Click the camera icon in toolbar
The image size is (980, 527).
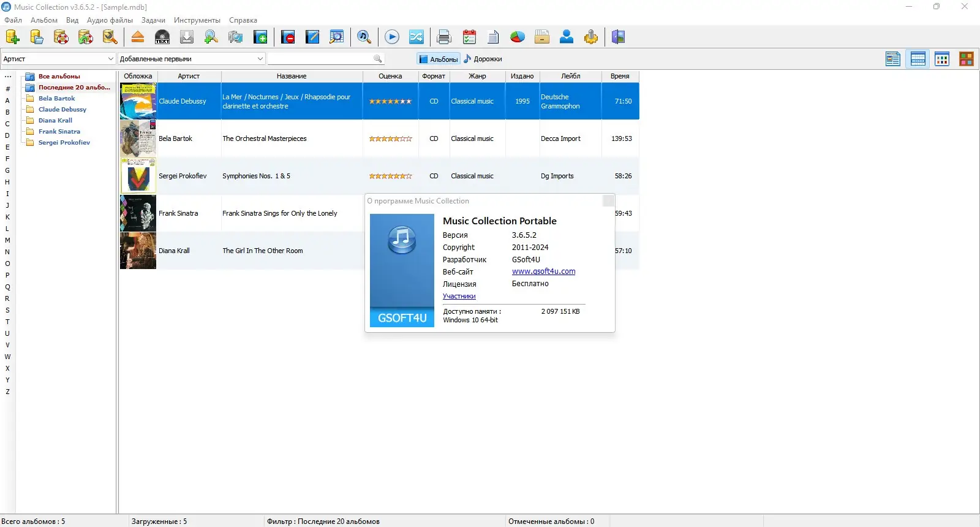click(236, 37)
